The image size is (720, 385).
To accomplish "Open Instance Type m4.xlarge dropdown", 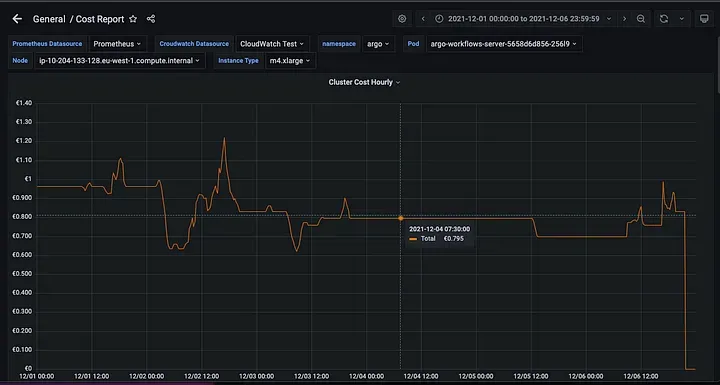I will coord(290,61).
